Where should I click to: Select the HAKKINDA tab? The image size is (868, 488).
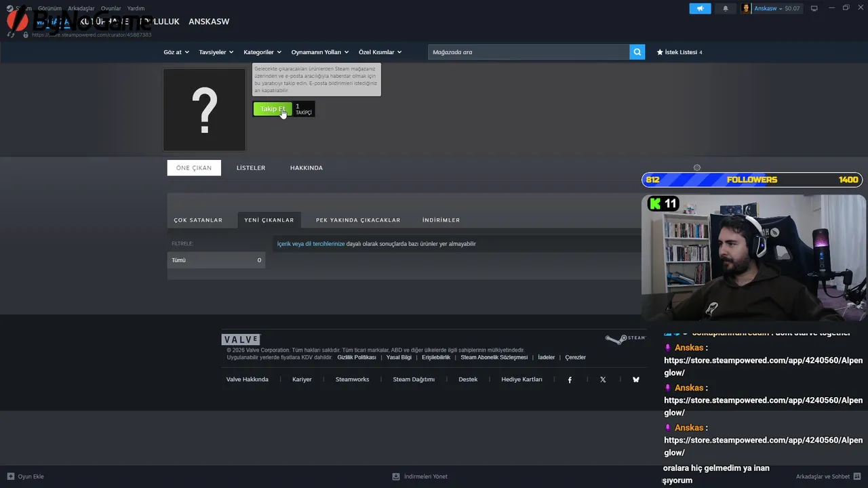[307, 167]
